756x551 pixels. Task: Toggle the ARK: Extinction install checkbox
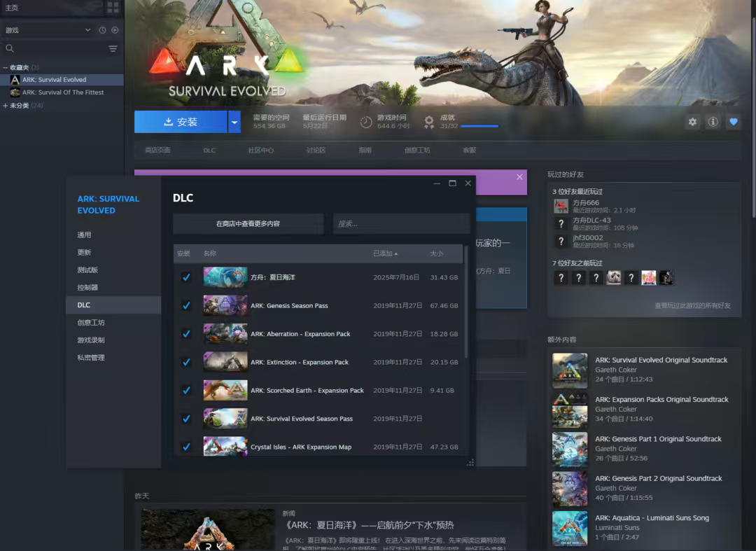(186, 362)
